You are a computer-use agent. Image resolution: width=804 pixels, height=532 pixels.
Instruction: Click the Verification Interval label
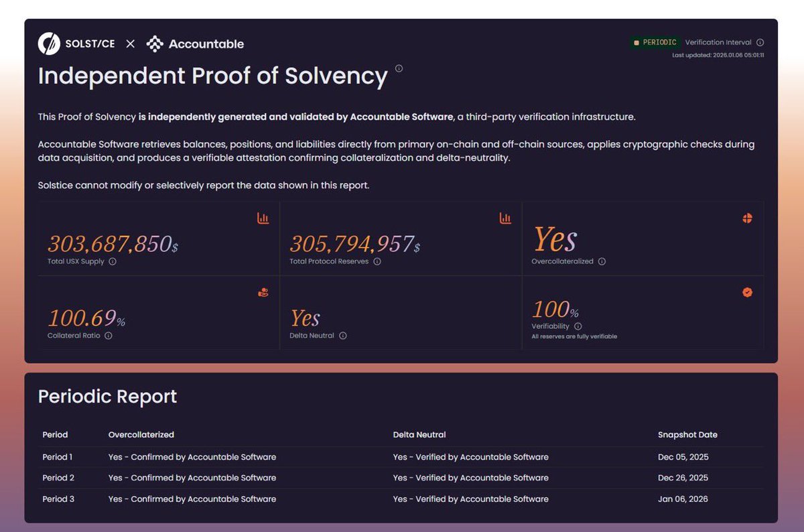point(718,42)
